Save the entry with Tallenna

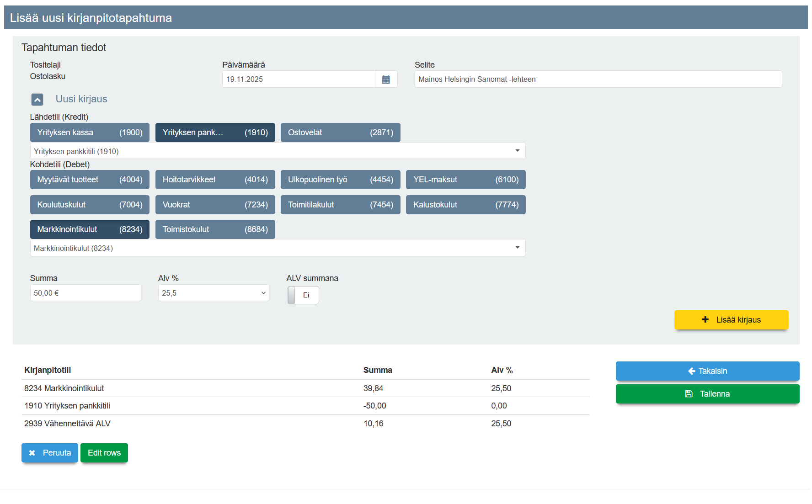click(x=707, y=394)
